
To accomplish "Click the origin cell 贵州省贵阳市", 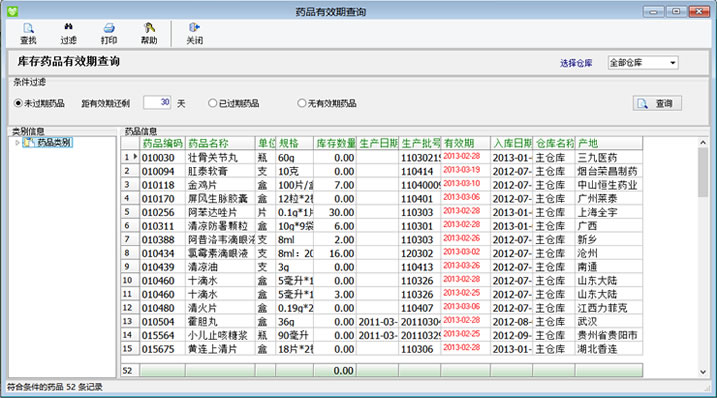I will click(609, 335).
